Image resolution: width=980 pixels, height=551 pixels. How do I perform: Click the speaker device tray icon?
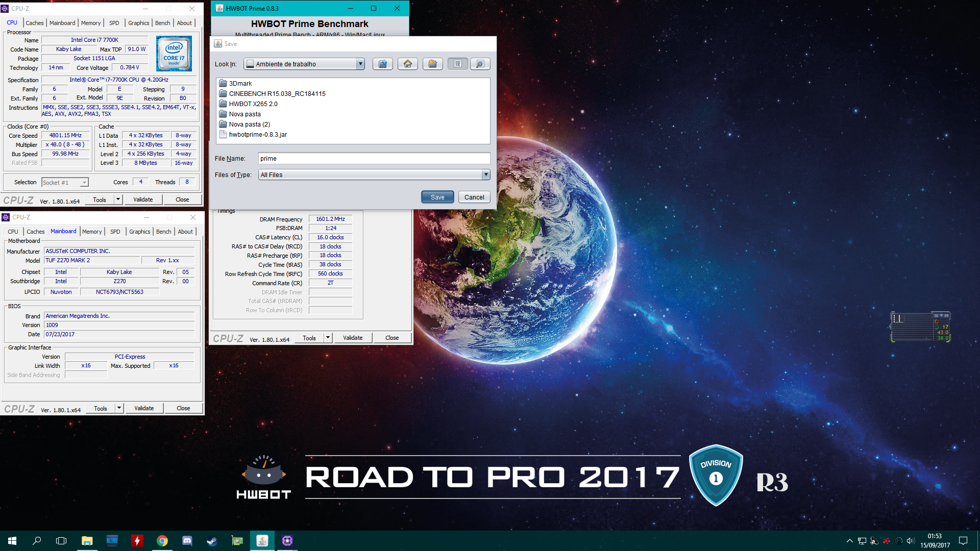click(874, 541)
